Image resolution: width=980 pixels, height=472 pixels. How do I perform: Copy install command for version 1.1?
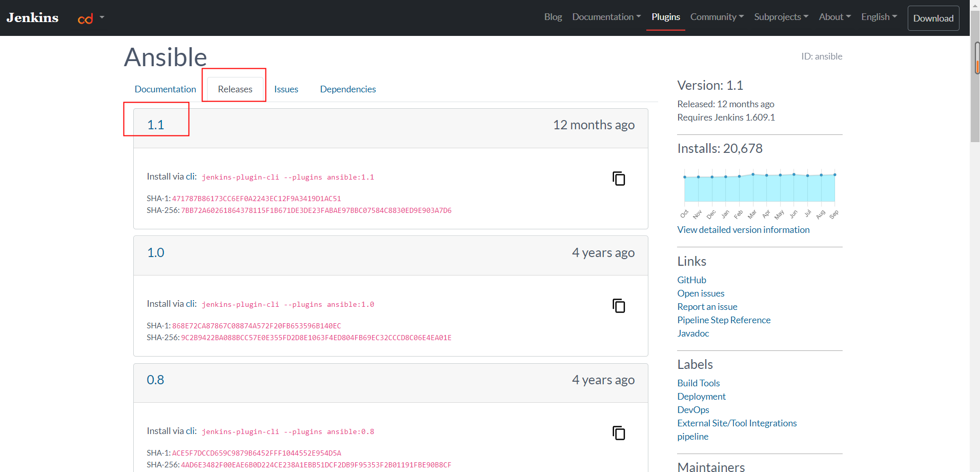click(x=619, y=178)
